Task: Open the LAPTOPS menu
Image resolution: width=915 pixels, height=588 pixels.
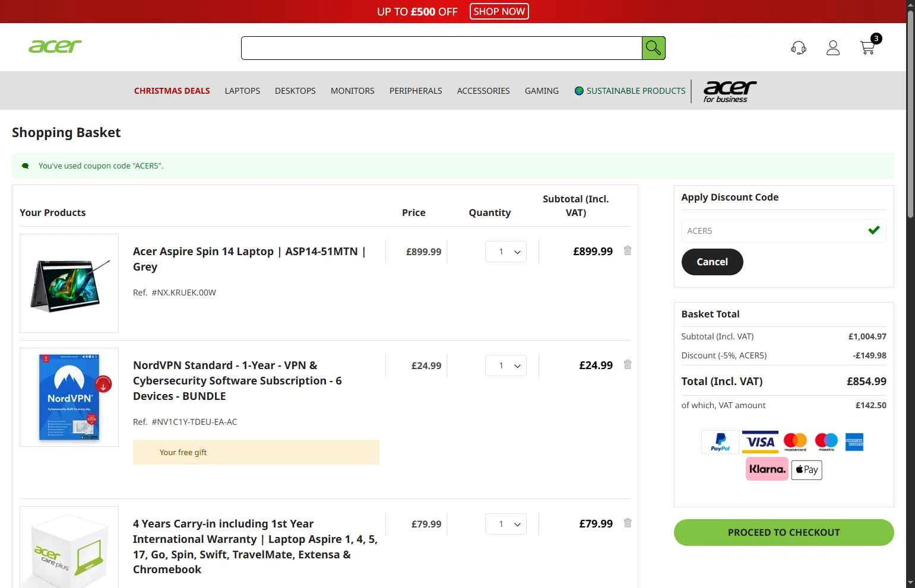Action: pyautogui.click(x=242, y=91)
